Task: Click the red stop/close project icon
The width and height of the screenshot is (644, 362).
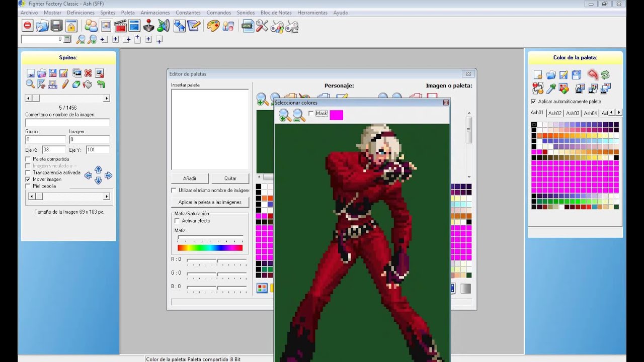Action: point(28,26)
